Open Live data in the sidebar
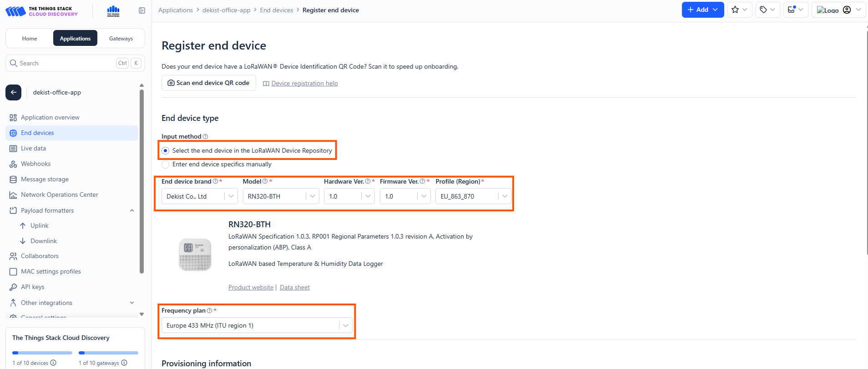The image size is (868, 369). tap(33, 148)
